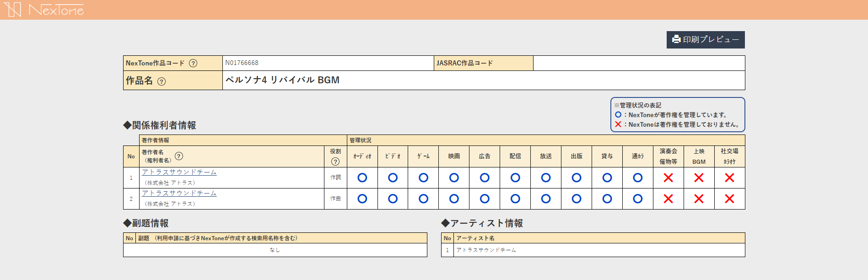868x280 pixels.
Task: Click the 出版 circle in row 1
Action: coord(577,178)
